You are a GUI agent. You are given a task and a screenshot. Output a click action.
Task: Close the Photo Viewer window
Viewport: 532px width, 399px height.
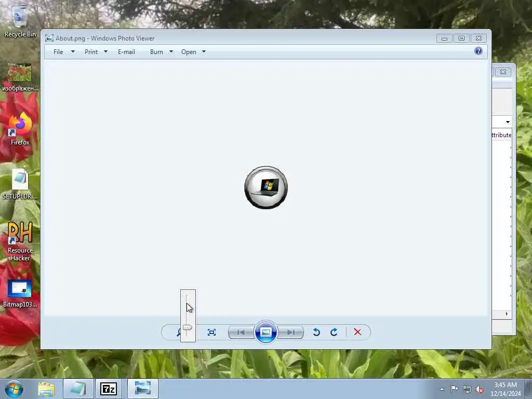click(x=478, y=38)
